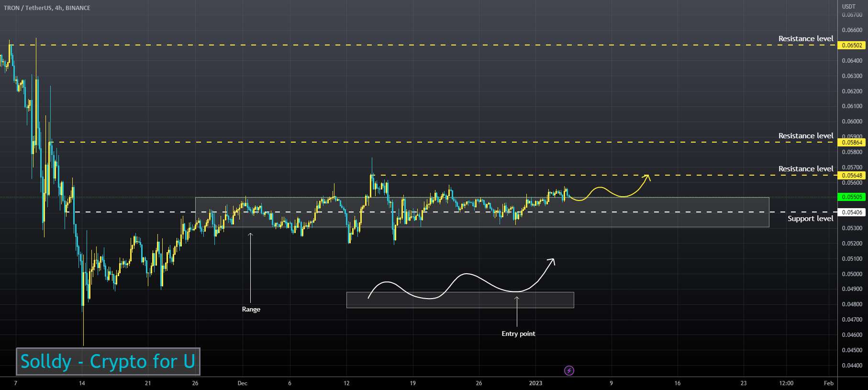Select the Support level text annotation
The height and width of the screenshot is (390, 868).
click(x=810, y=219)
